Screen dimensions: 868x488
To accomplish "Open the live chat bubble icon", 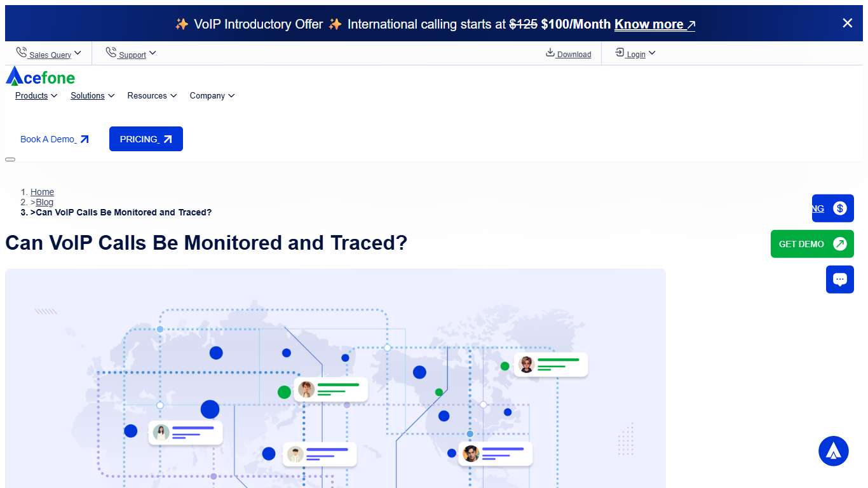I will point(840,279).
